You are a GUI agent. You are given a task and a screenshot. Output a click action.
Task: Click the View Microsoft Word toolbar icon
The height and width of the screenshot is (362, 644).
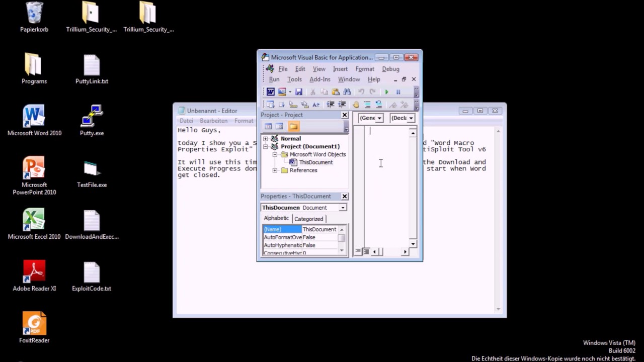coord(271,92)
